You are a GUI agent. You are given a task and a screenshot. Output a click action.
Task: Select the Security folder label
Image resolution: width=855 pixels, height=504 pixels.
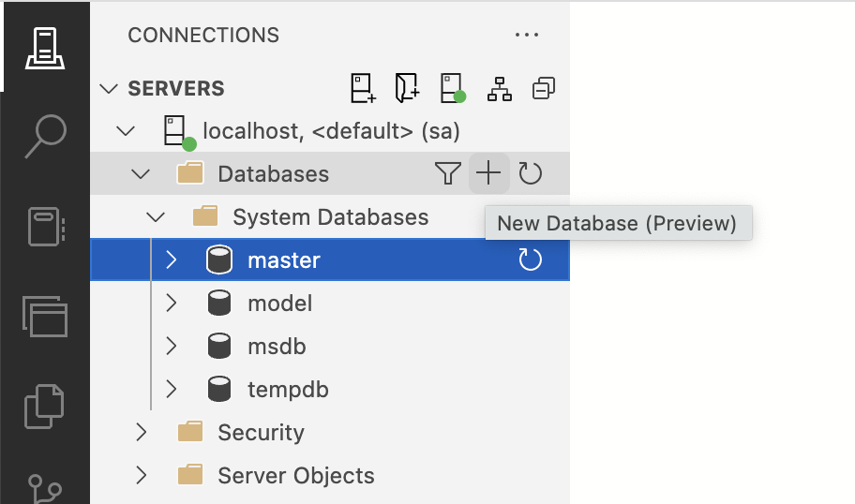[x=261, y=433]
